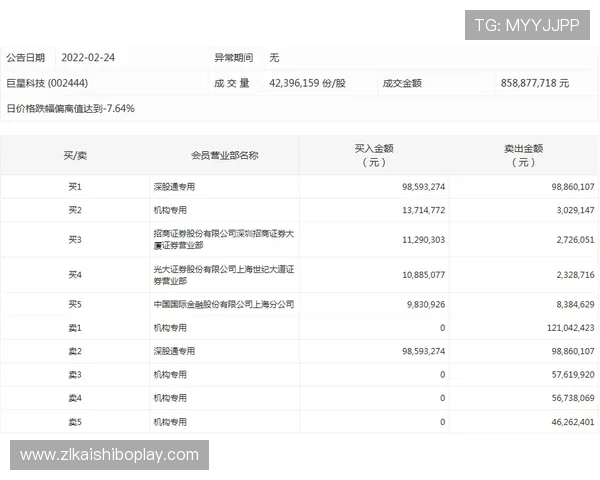Click 中国国际金融股份有限公司上海分公司

click(x=224, y=304)
